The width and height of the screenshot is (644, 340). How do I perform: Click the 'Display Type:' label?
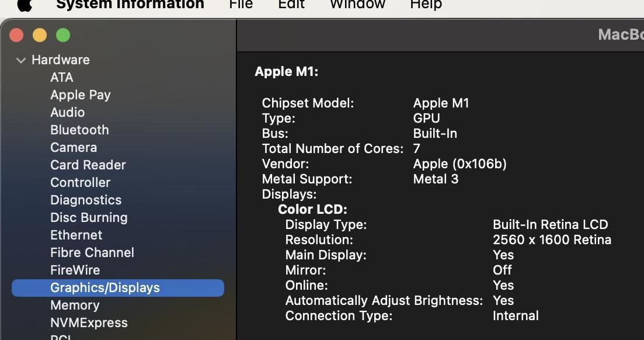[326, 224]
